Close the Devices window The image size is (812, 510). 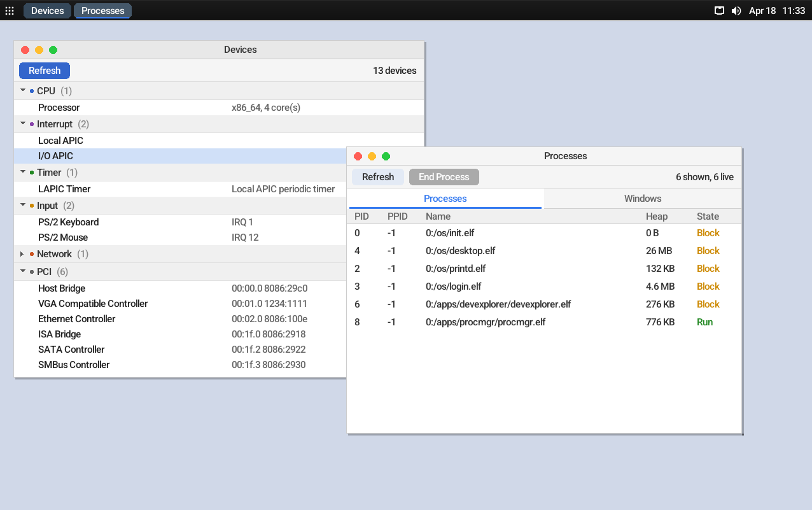point(25,50)
